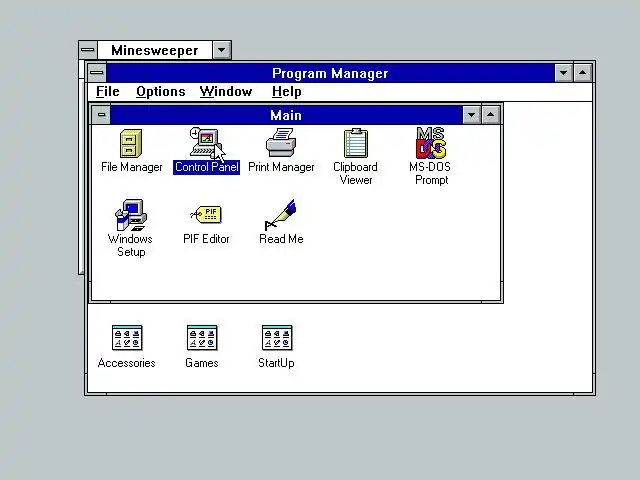The image size is (640, 480).
Task: Select the Clipboard Viewer icon
Action: point(356,143)
